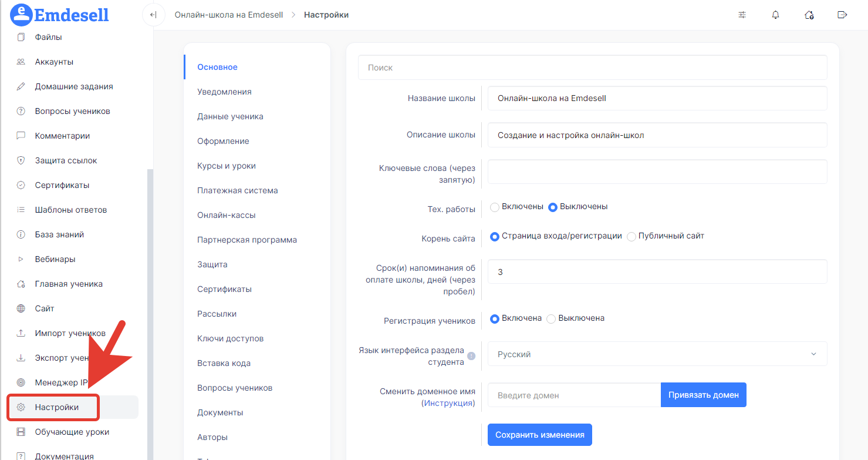Click the Обучающие уроки film icon

pyautogui.click(x=21, y=432)
